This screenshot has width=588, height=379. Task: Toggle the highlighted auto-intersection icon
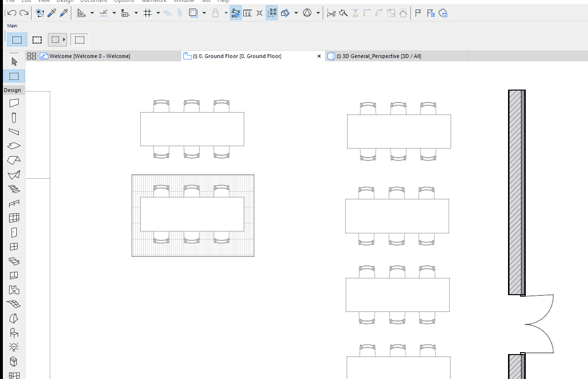236,13
